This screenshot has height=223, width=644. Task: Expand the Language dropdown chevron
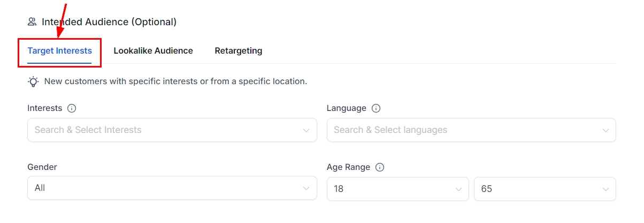click(x=605, y=130)
